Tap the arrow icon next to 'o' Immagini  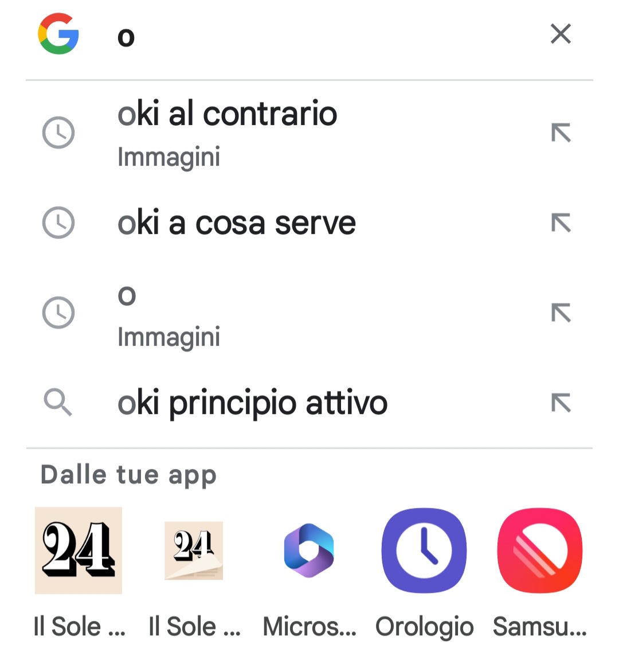point(561,312)
